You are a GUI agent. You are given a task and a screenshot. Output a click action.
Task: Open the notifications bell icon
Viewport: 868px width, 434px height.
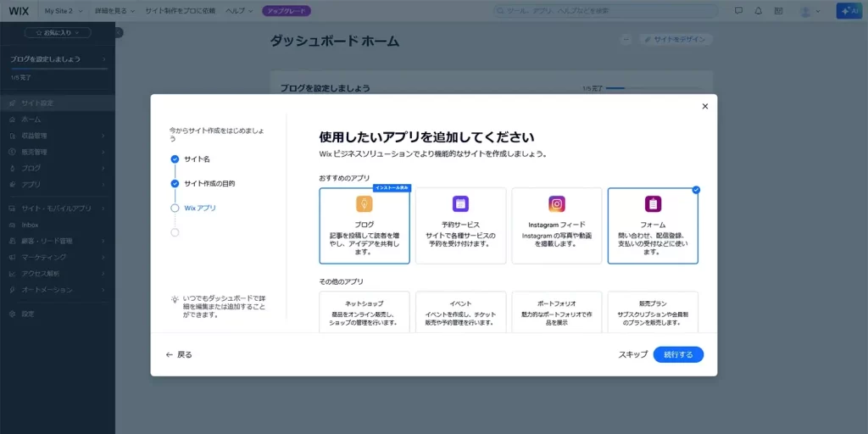point(758,11)
